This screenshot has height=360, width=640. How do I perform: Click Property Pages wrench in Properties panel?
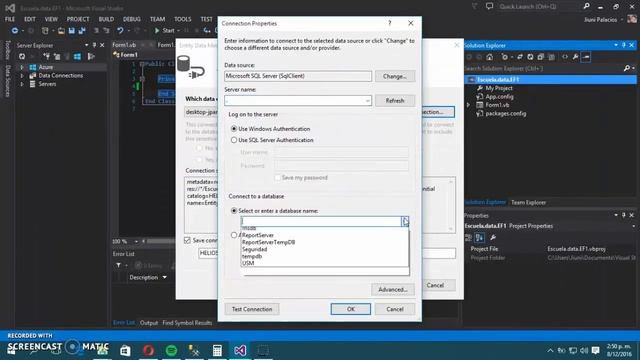(493, 238)
